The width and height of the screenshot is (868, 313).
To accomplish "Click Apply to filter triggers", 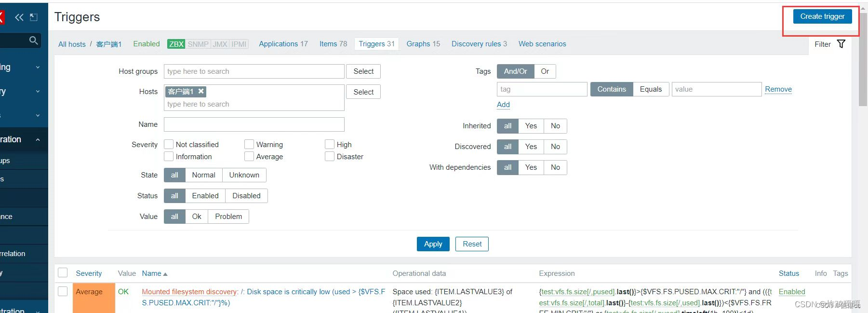I will 433,244.
